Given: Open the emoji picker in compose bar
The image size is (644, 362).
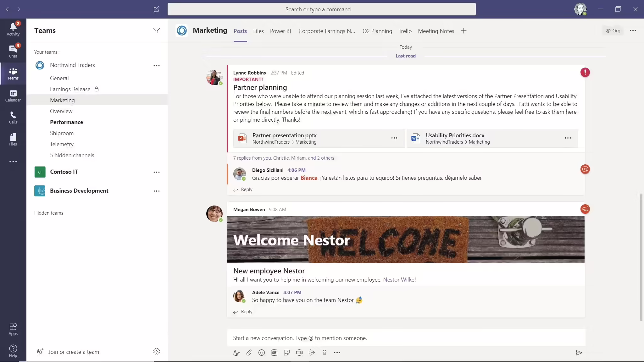Looking at the screenshot, I should pyautogui.click(x=261, y=353).
